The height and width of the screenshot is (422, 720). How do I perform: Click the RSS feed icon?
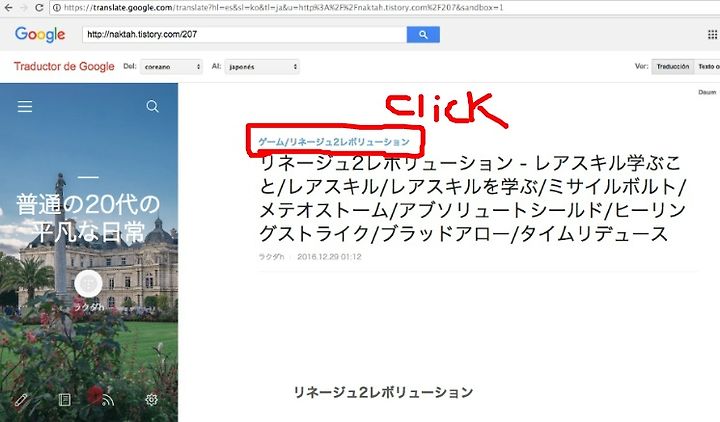tap(108, 400)
